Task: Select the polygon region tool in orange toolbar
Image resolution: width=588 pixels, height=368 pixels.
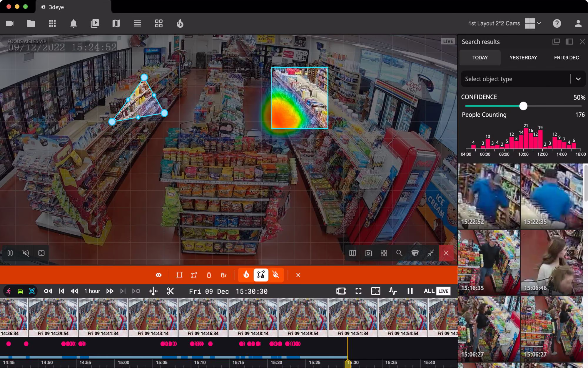Action: click(x=194, y=275)
